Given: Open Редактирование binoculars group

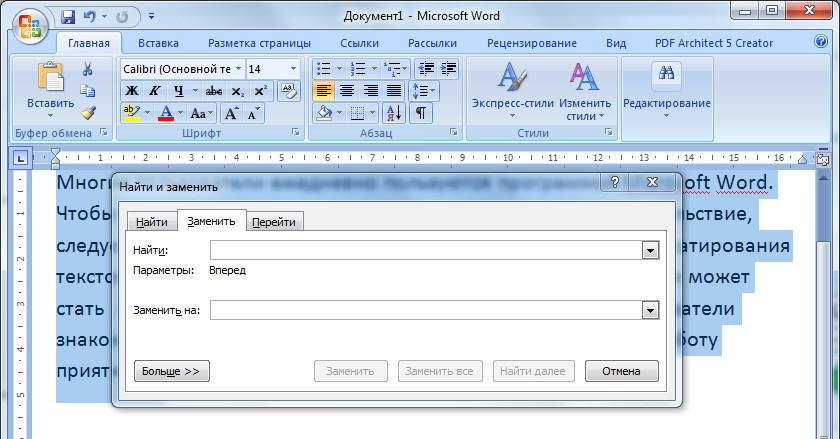Looking at the screenshot, I should pos(666,90).
